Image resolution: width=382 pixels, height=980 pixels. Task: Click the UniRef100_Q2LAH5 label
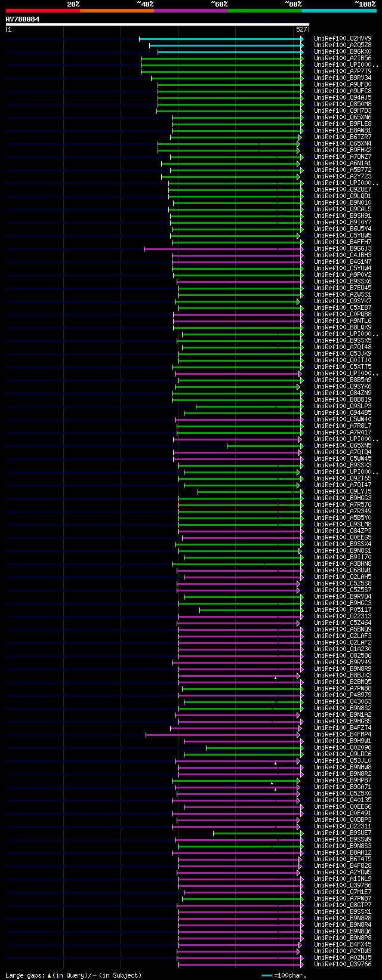(x=343, y=577)
